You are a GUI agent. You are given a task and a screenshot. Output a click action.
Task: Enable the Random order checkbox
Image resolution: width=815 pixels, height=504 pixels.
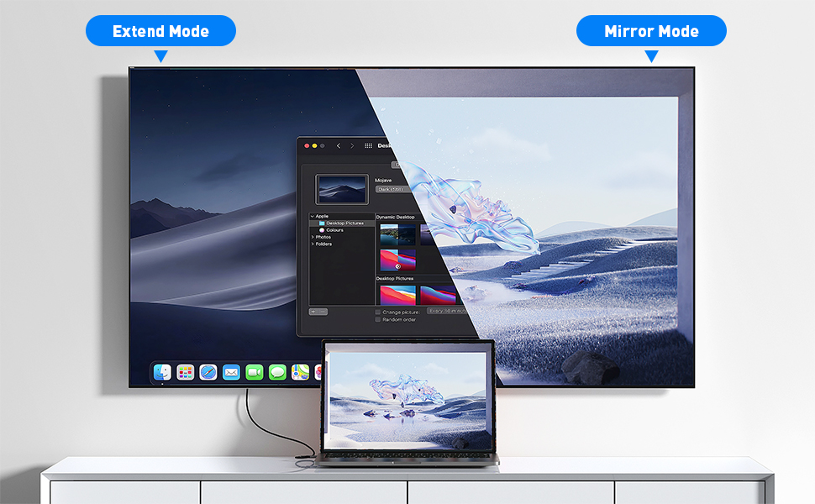[x=378, y=319]
